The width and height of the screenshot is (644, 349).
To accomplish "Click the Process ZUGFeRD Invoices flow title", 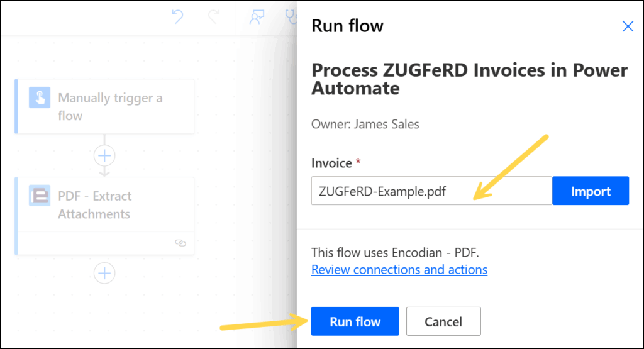I will [x=469, y=79].
